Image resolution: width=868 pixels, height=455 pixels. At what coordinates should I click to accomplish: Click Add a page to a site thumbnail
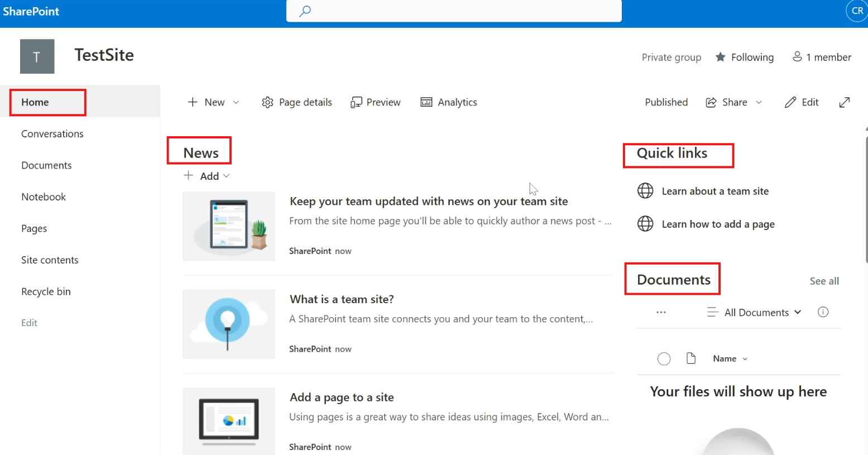click(229, 422)
